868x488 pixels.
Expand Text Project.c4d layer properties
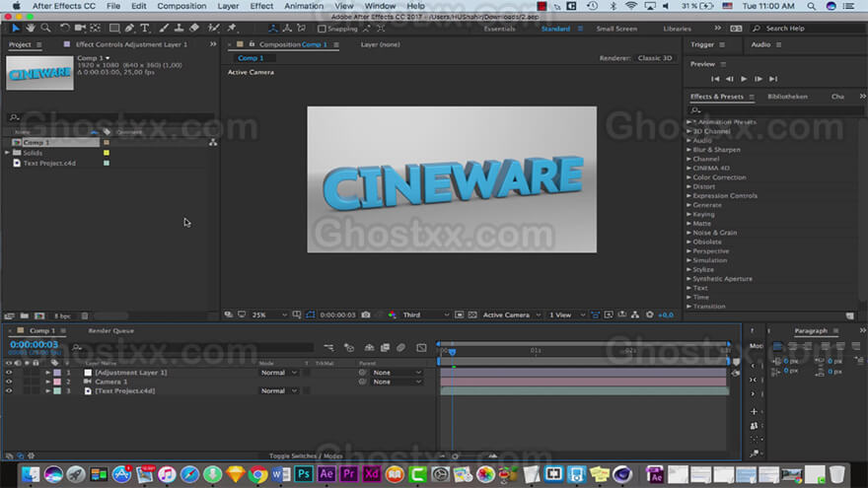coord(47,390)
